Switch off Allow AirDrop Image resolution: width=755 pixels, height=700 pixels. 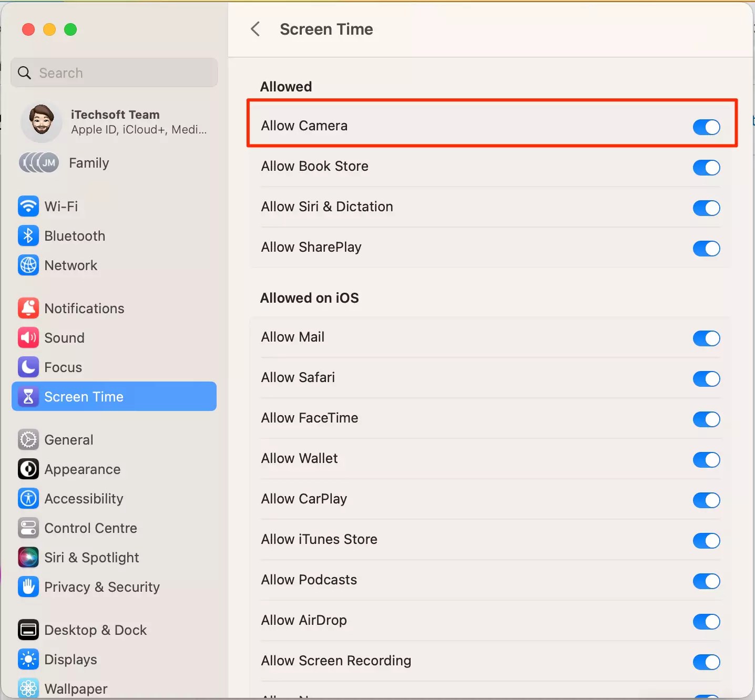[706, 621]
